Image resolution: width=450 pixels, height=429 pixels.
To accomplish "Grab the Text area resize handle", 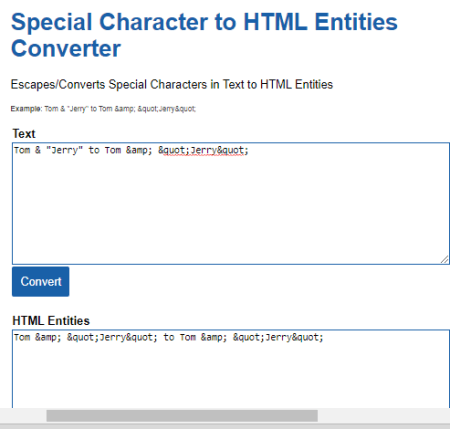I will click(444, 259).
